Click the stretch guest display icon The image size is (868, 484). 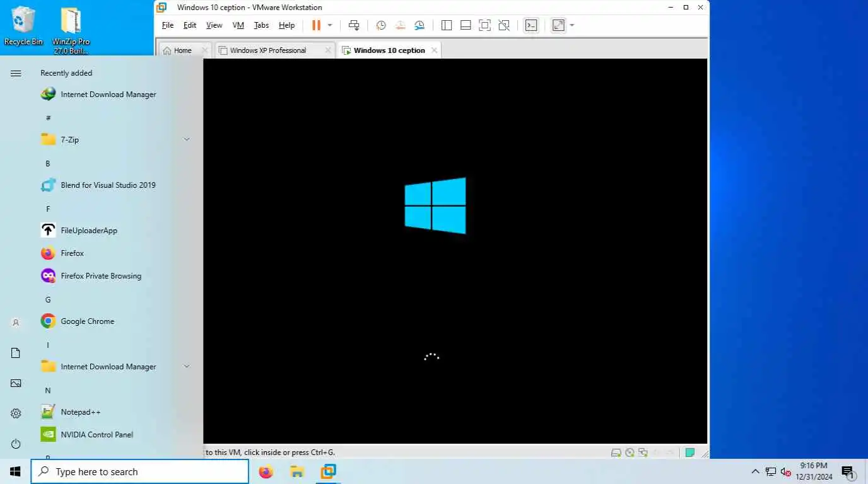558,25
